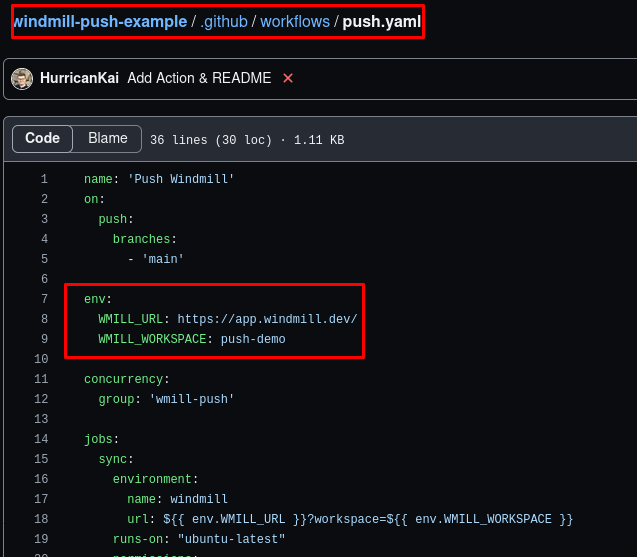Select line number 18

click(x=41, y=519)
